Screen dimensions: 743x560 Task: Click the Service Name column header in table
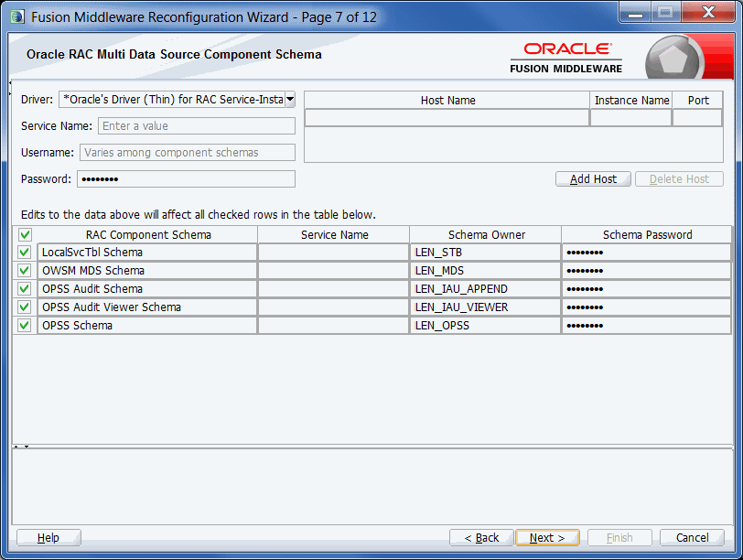click(334, 234)
